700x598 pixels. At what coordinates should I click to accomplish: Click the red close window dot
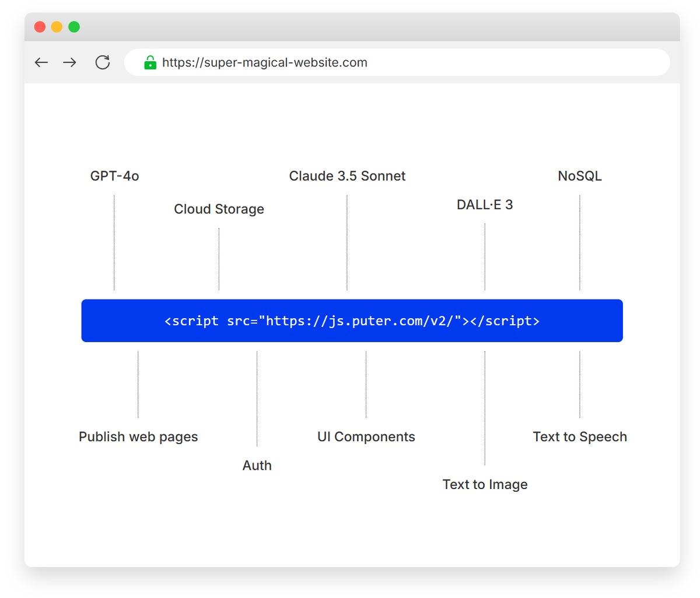click(40, 27)
